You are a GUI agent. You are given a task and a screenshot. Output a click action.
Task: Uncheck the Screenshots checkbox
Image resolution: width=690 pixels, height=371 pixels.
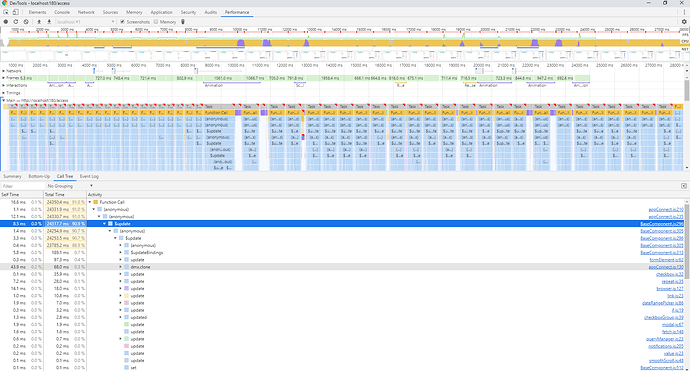[122, 22]
